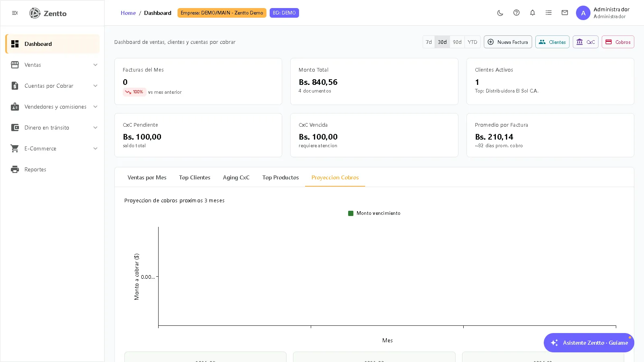Image resolution: width=644 pixels, height=362 pixels.
Task: Expand E-Commerce chevron
Action: [95, 148]
